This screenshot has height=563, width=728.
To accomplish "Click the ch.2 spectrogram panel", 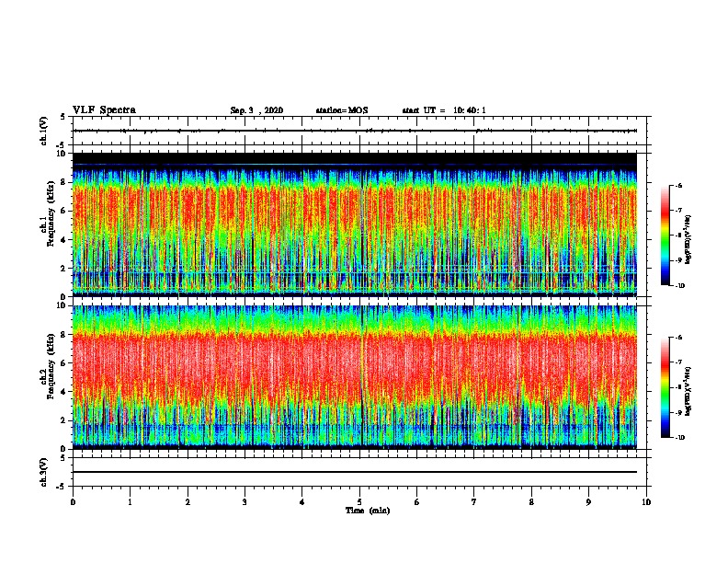I will (355, 377).
